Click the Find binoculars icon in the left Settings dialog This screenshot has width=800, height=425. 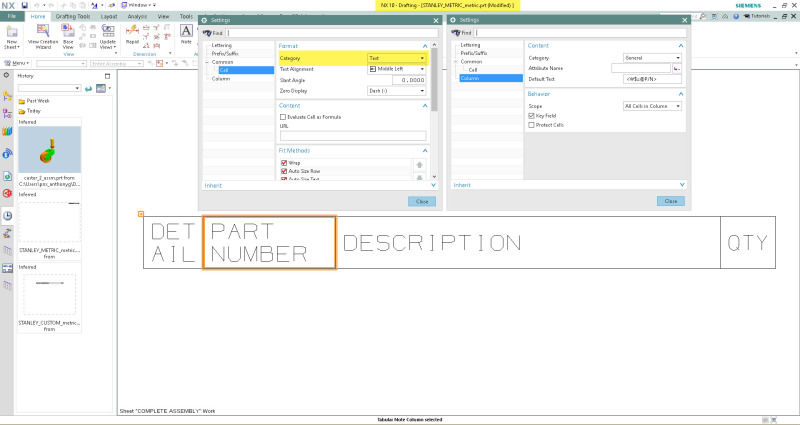pos(207,33)
